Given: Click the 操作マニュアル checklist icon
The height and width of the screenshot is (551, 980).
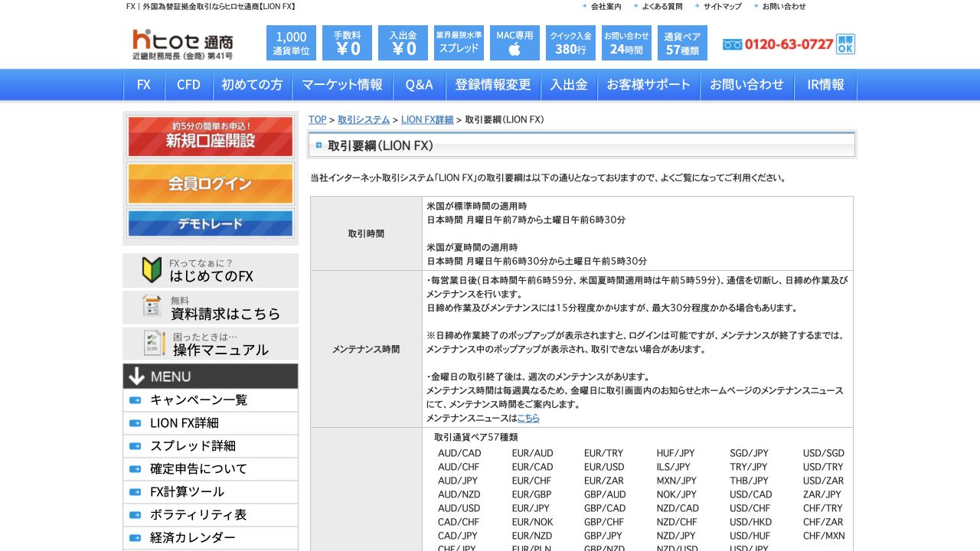Looking at the screenshot, I should pos(155,343).
